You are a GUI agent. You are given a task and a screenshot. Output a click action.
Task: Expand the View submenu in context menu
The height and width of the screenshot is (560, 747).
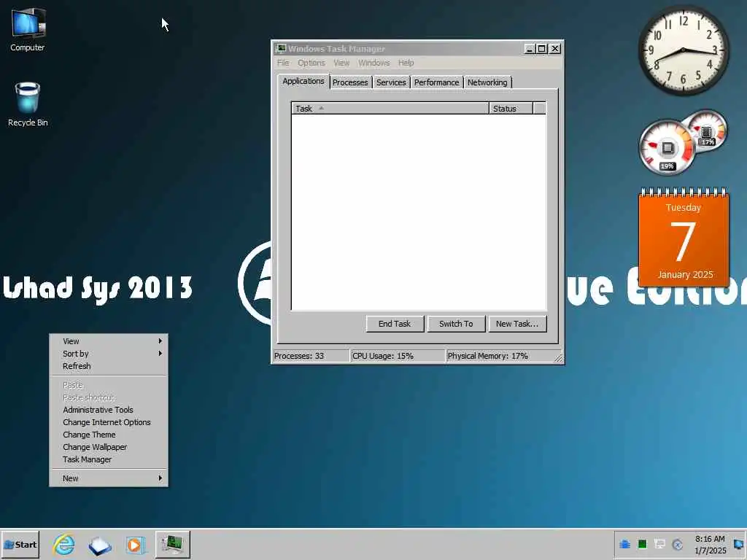[x=109, y=341]
